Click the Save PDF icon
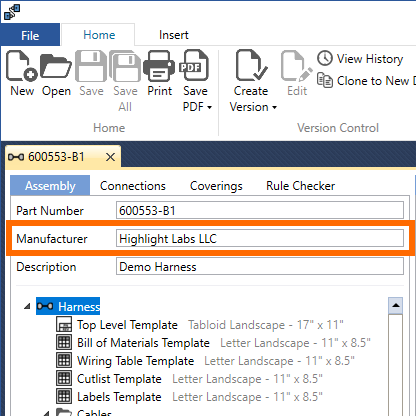Image resolution: width=416 pixels, height=416 pixels. pyautogui.click(x=194, y=65)
